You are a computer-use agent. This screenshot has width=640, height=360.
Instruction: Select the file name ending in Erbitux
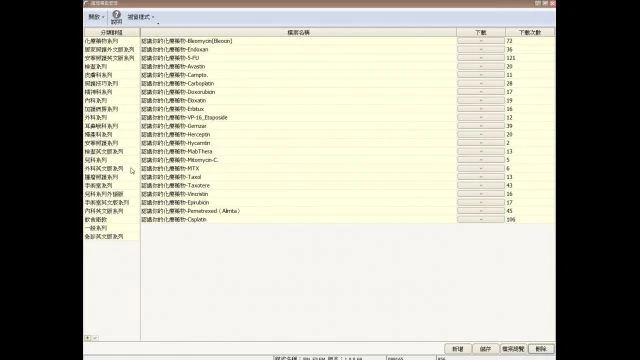173,109
